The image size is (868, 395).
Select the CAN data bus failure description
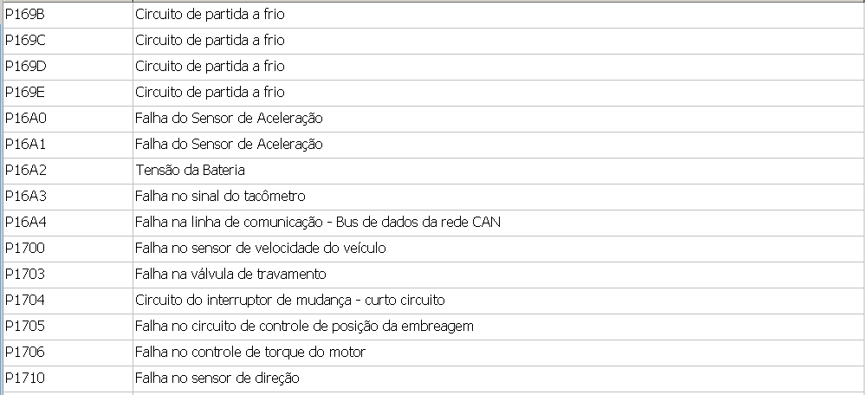point(317,222)
